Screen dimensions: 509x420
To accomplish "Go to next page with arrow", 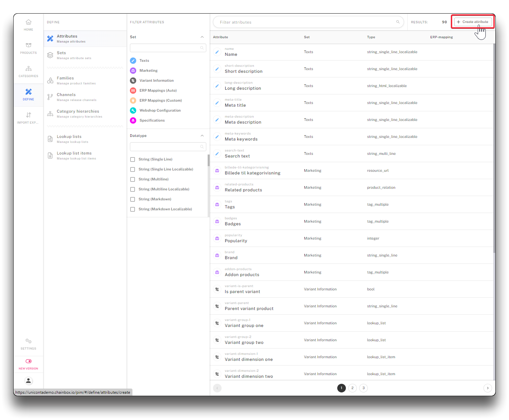I will (x=487, y=388).
